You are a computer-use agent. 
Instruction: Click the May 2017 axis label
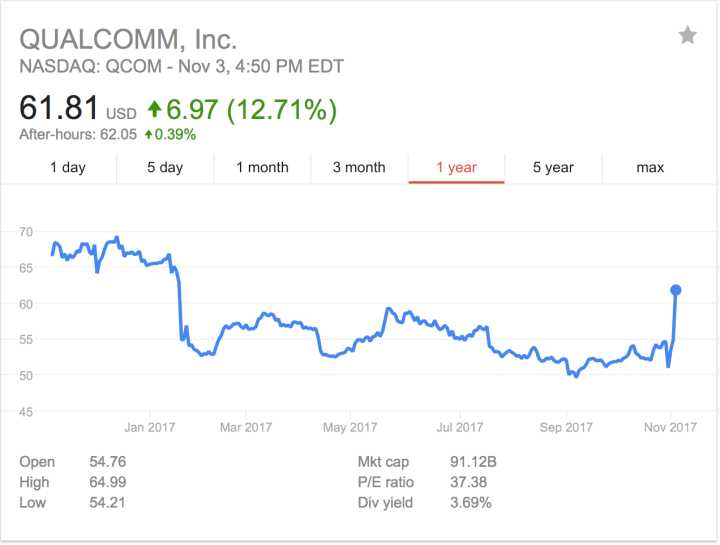click(x=350, y=427)
